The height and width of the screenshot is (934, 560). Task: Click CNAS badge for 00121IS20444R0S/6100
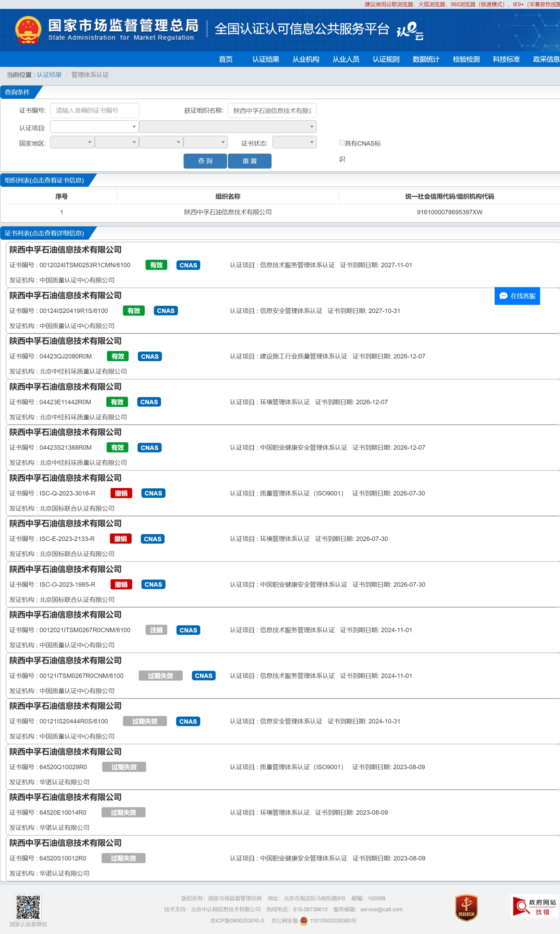188,721
